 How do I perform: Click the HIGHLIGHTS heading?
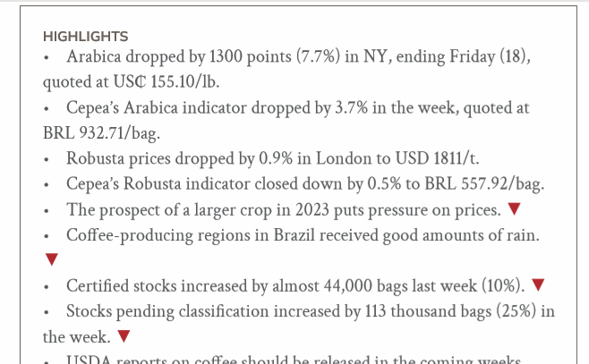point(85,37)
